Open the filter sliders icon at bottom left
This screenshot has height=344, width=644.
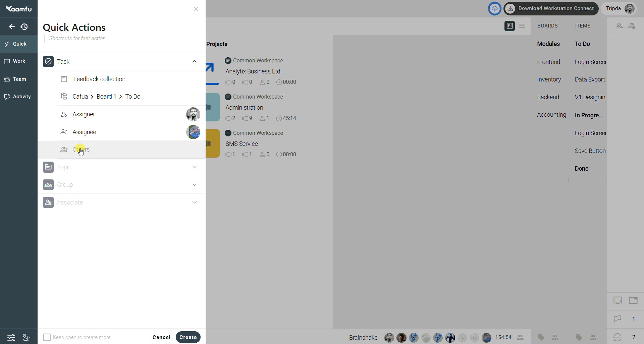11,337
